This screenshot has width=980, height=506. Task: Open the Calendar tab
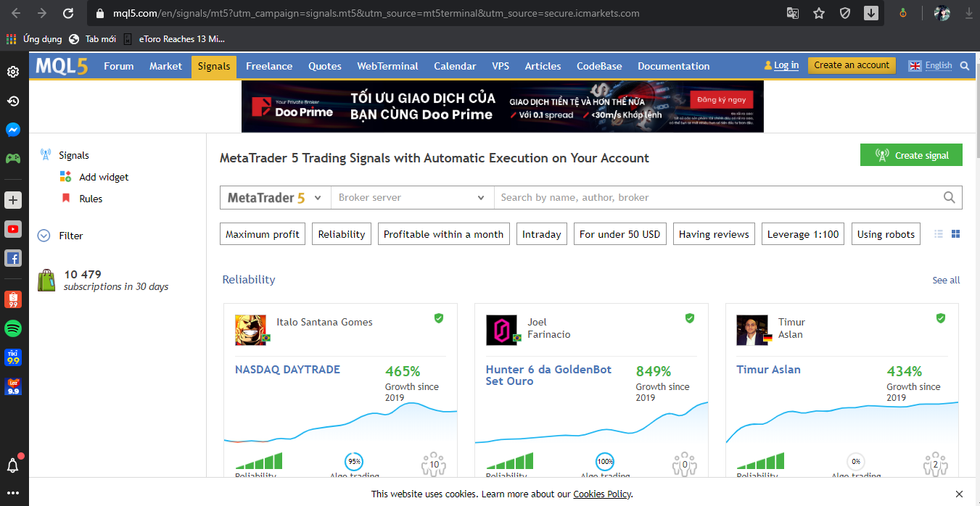tap(455, 66)
